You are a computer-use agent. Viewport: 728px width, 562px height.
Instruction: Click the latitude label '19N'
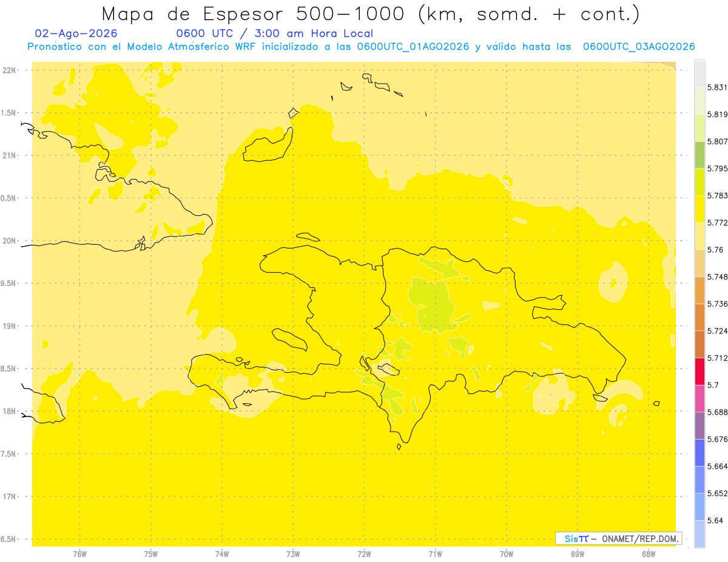8,326
